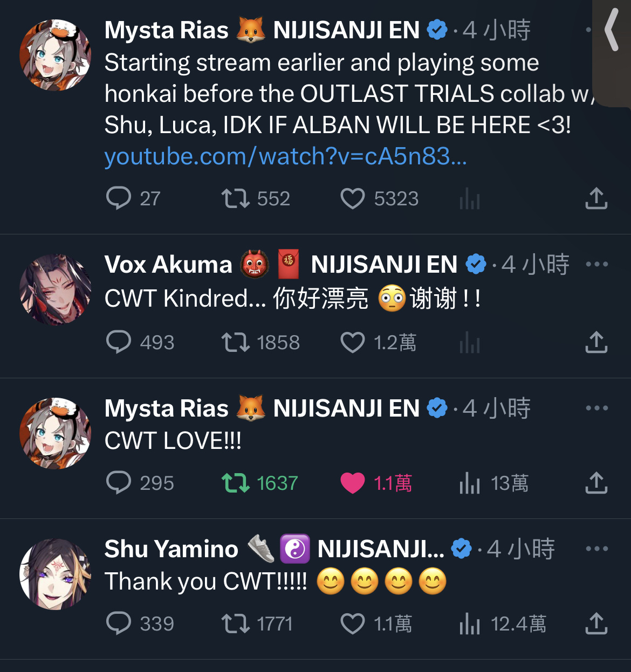
Task: Reply to Vox Akuma's CWT Kindred tweet
Action: click(140, 342)
